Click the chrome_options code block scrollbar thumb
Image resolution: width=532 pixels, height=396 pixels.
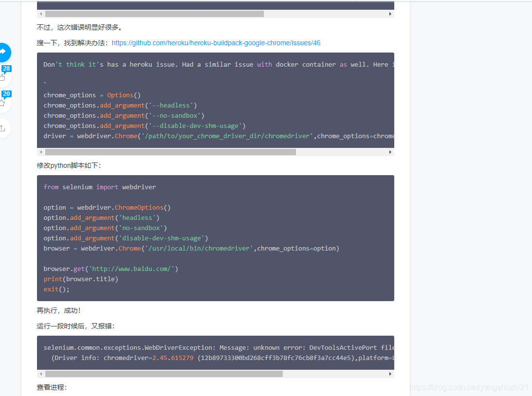click(x=171, y=152)
